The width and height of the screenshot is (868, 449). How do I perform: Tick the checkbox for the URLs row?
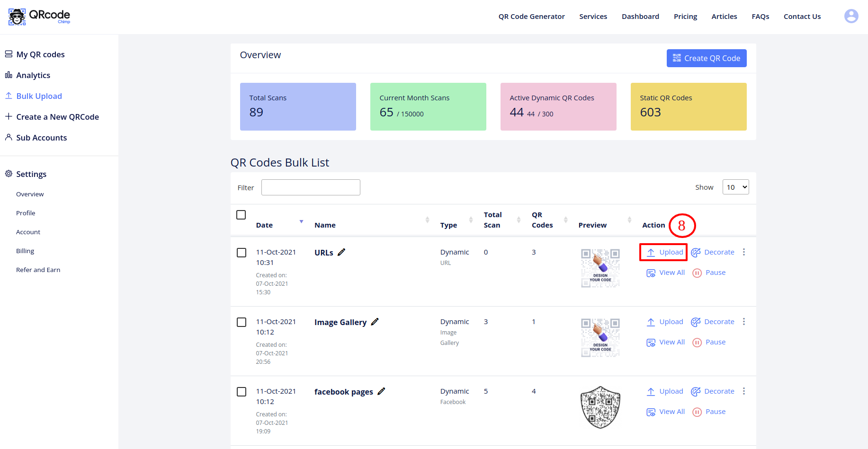[x=242, y=253]
